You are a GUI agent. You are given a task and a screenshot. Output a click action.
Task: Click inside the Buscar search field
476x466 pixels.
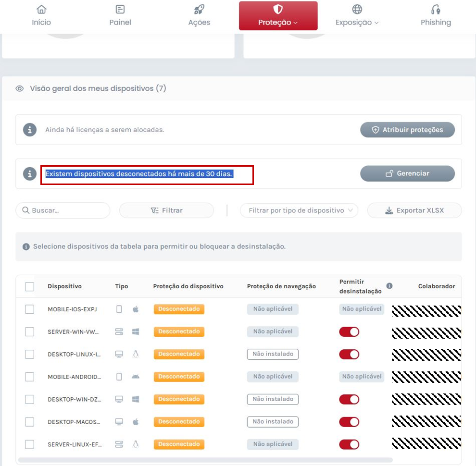63,210
